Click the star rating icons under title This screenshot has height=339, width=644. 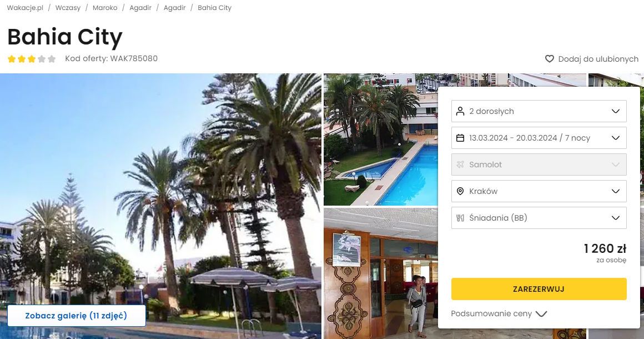click(x=32, y=59)
